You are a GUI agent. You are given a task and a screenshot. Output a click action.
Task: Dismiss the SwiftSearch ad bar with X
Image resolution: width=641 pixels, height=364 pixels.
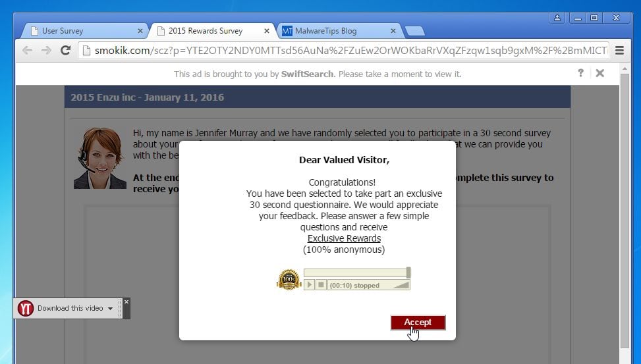[599, 73]
